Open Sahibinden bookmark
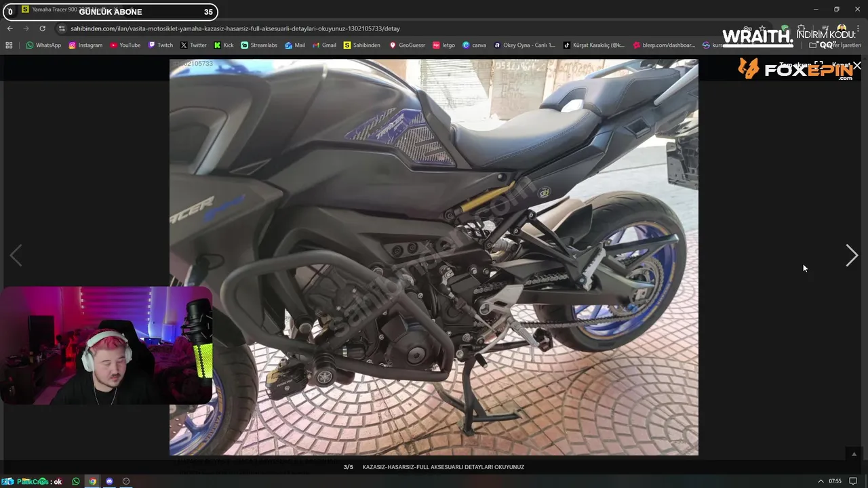The image size is (868, 488). pyautogui.click(x=362, y=45)
